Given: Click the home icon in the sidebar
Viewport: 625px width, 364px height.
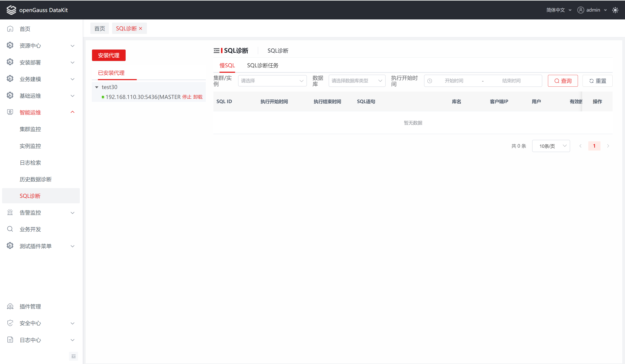Looking at the screenshot, I should point(10,29).
